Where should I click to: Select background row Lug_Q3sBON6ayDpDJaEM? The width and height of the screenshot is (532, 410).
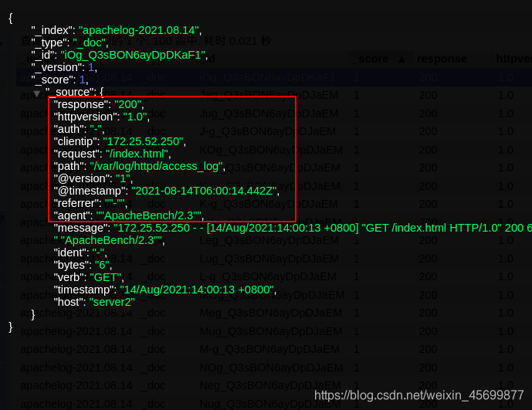click(274, 259)
